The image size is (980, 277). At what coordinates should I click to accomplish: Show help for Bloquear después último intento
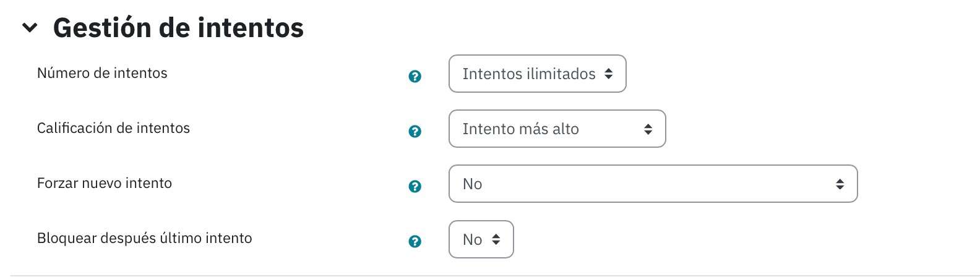(415, 242)
